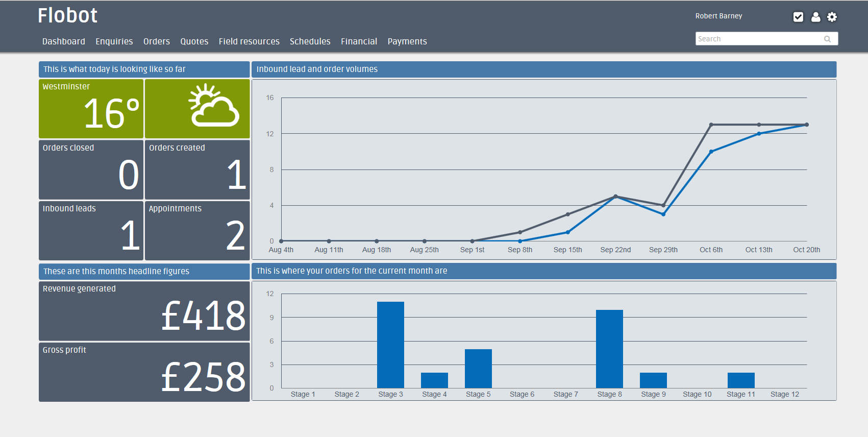The width and height of the screenshot is (868, 437).
Task: Click the Robert Barney username
Action: pyautogui.click(x=718, y=16)
